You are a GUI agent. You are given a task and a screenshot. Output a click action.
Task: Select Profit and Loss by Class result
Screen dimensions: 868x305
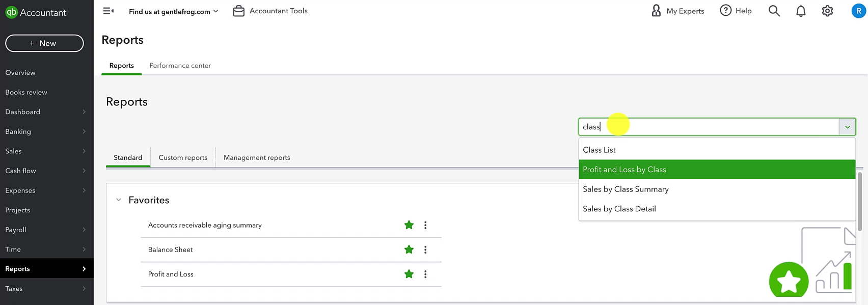point(717,170)
